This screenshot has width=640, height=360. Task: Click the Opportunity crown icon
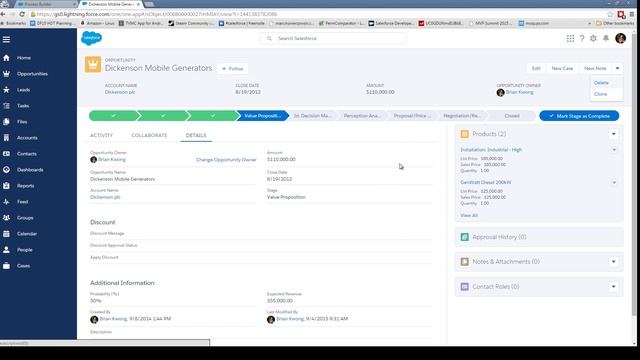pyautogui.click(x=93, y=64)
